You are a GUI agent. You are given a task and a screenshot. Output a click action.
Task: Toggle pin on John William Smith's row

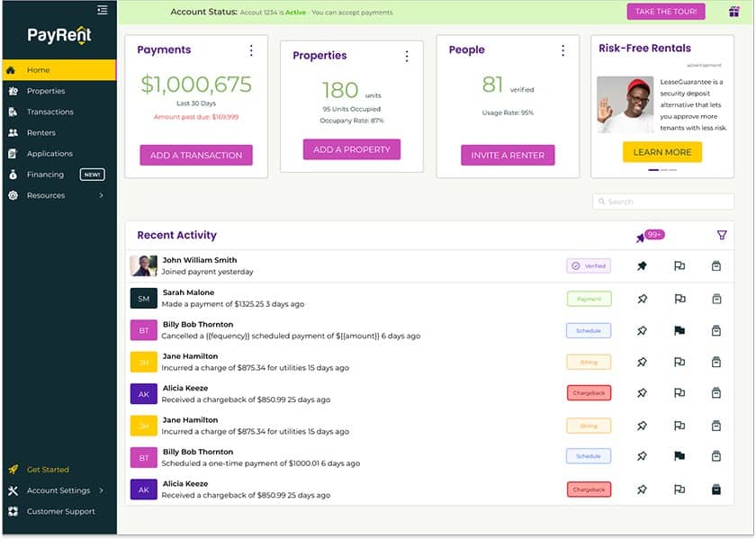click(642, 265)
